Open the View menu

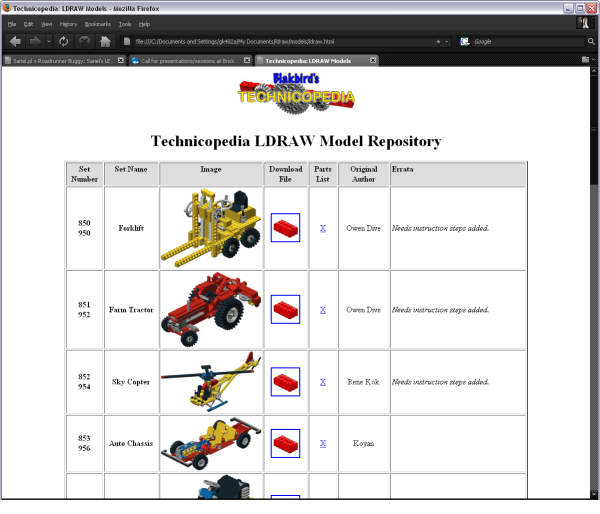[x=46, y=24]
